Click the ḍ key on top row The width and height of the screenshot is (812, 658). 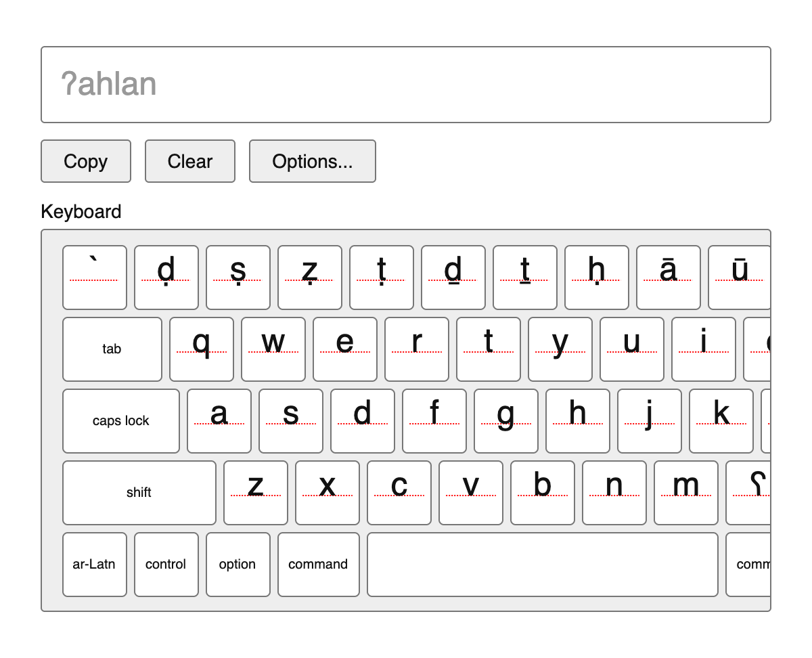[x=166, y=278]
